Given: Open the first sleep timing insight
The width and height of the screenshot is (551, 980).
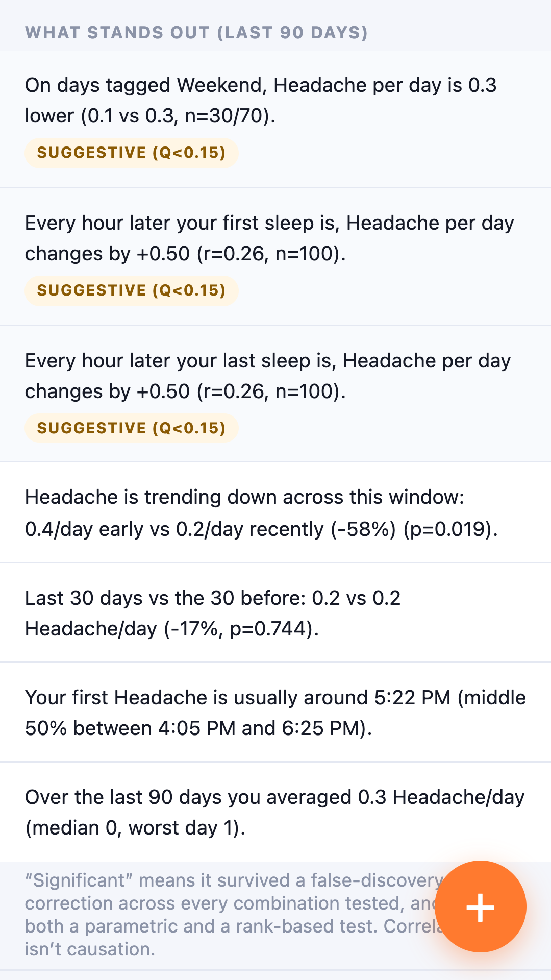Looking at the screenshot, I should (x=275, y=257).
